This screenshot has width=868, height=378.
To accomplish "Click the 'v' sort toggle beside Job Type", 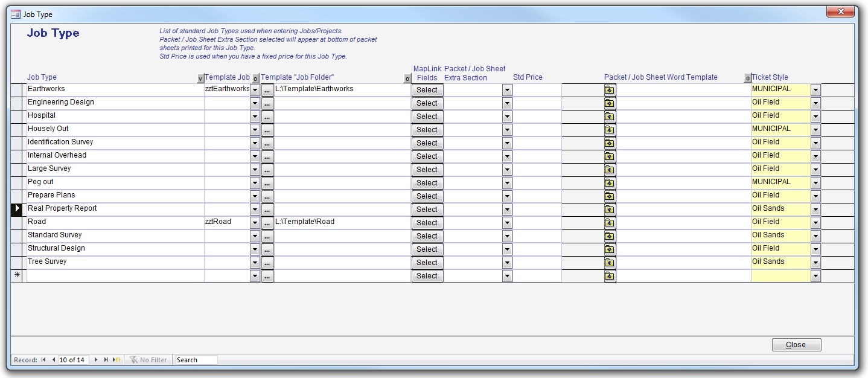I will [x=200, y=78].
